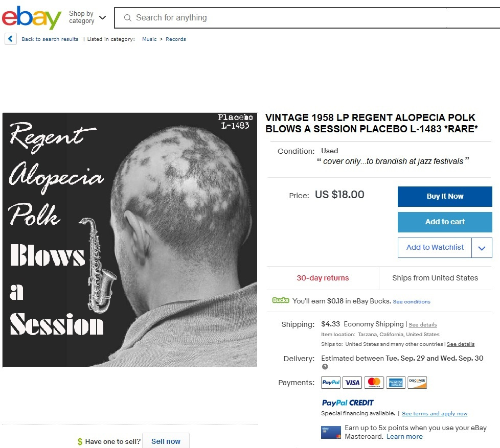This screenshot has height=448, width=500.
Task: Click the eBay Bucks badge icon
Action: pyautogui.click(x=281, y=300)
